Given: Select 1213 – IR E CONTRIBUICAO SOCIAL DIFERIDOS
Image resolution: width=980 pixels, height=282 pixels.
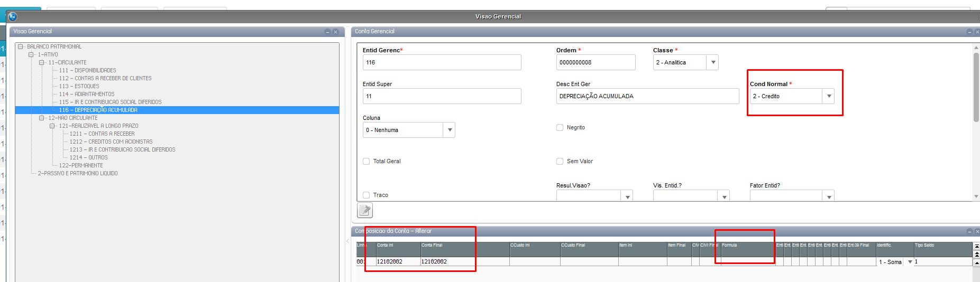Looking at the screenshot, I should point(122,149).
